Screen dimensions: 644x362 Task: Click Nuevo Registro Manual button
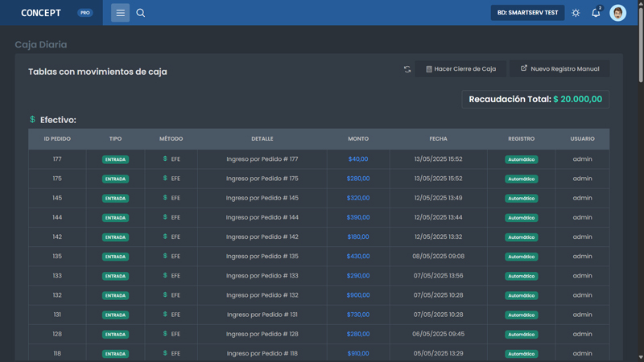559,69
